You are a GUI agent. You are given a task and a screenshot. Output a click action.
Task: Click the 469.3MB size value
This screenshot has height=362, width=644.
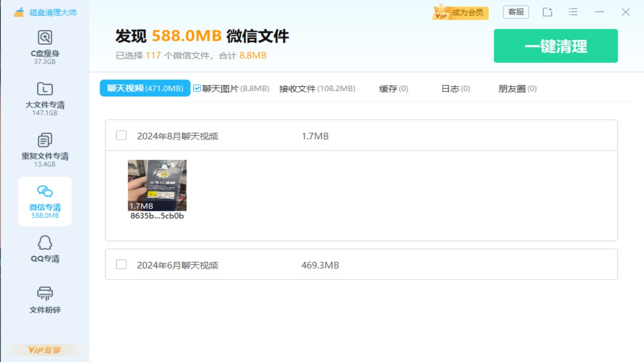tap(320, 265)
